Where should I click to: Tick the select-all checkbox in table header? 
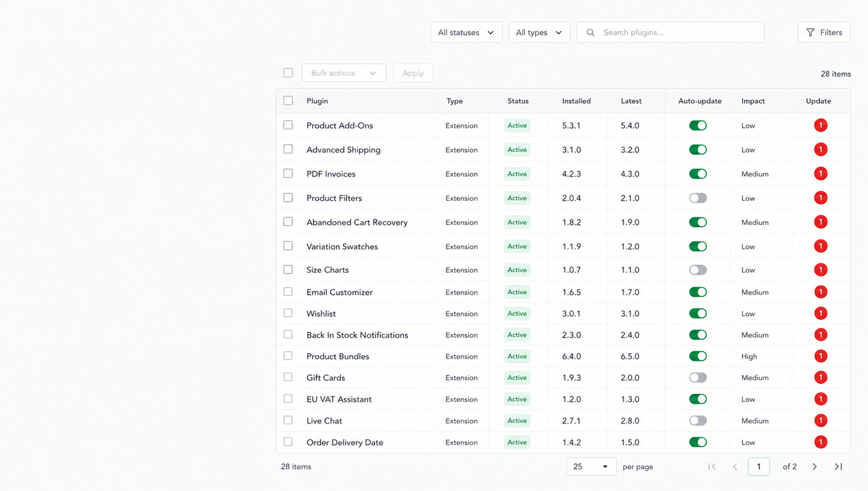[288, 100]
